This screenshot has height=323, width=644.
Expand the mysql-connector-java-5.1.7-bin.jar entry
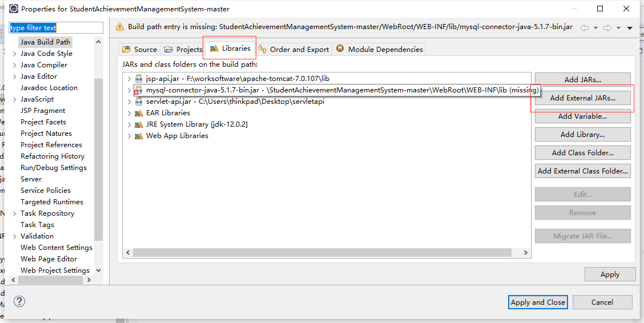130,90
